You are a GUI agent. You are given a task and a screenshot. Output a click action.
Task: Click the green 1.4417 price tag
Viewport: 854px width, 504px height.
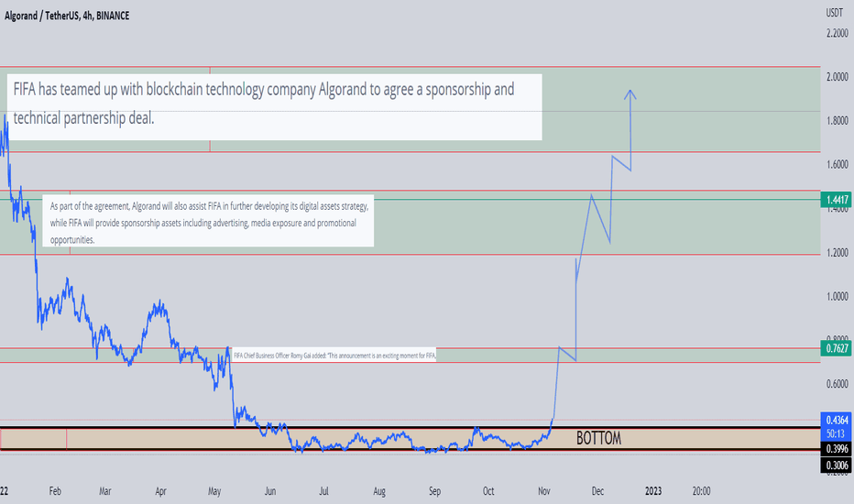837,200
